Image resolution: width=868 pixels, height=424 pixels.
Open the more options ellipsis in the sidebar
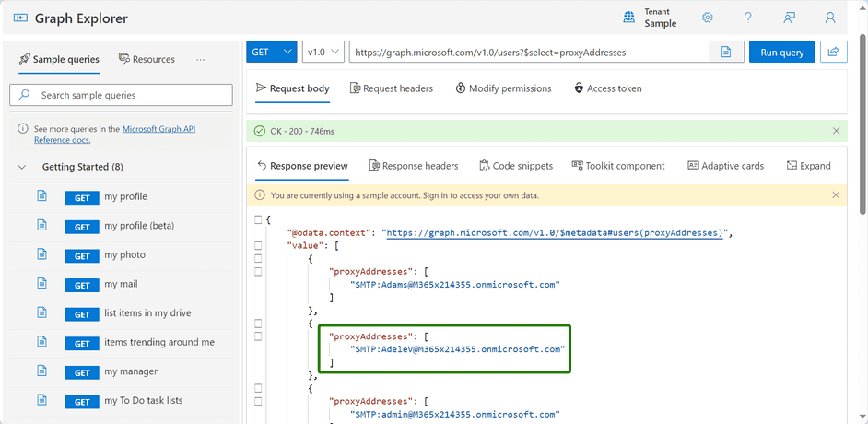coord(200,59)
